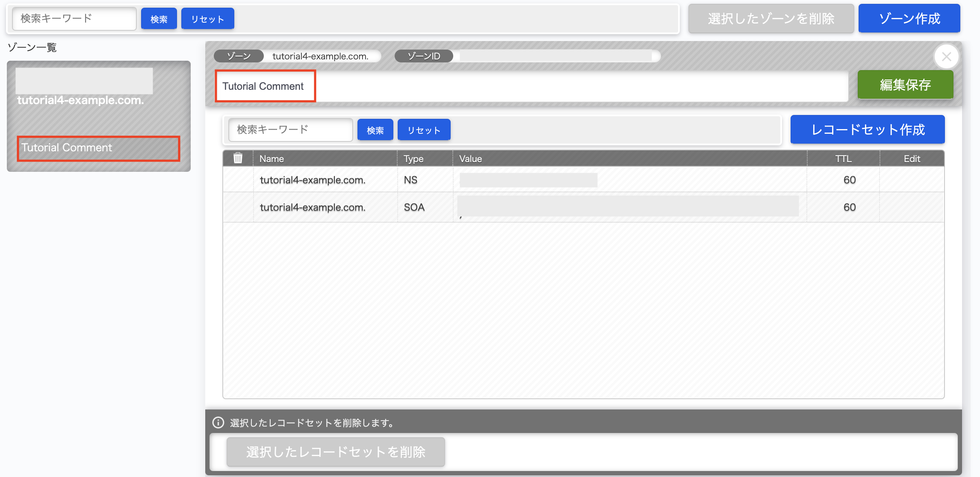Open レコードセット作成 dialog
This screenshot has height=477, width=980.
[867, 130]
